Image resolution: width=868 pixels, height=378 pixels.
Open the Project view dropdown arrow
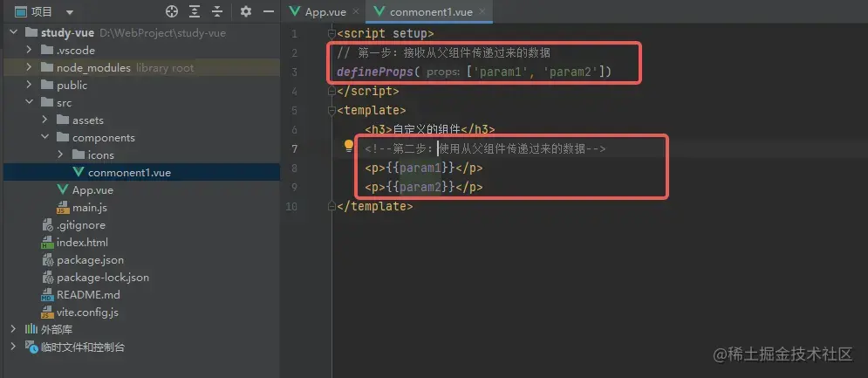[x=69, y=11]
